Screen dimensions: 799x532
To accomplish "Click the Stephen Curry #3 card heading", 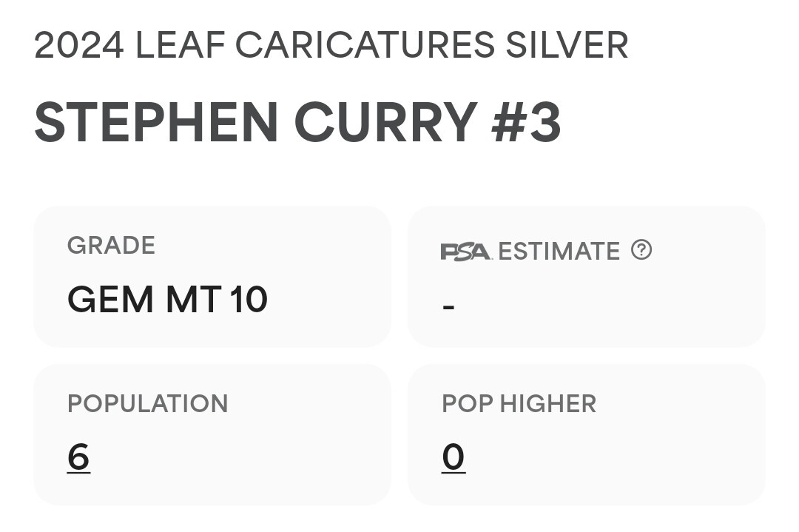I will click(x=297, y=122).
